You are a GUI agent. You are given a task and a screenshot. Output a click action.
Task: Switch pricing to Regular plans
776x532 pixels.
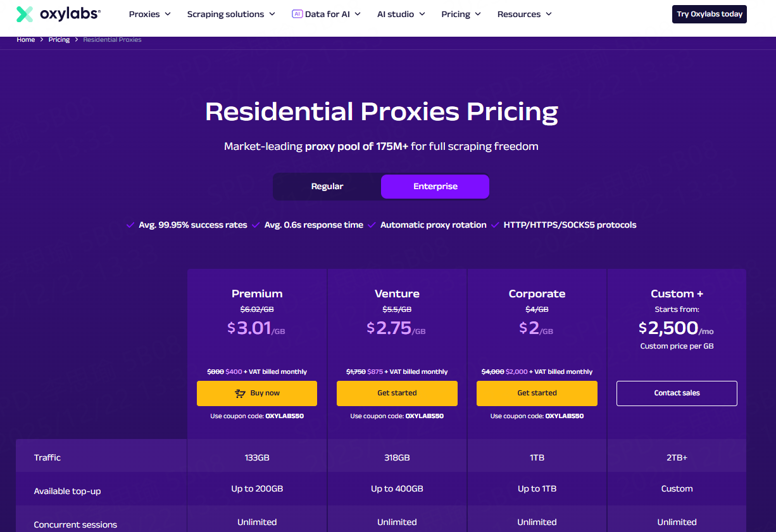coord(327,187)
